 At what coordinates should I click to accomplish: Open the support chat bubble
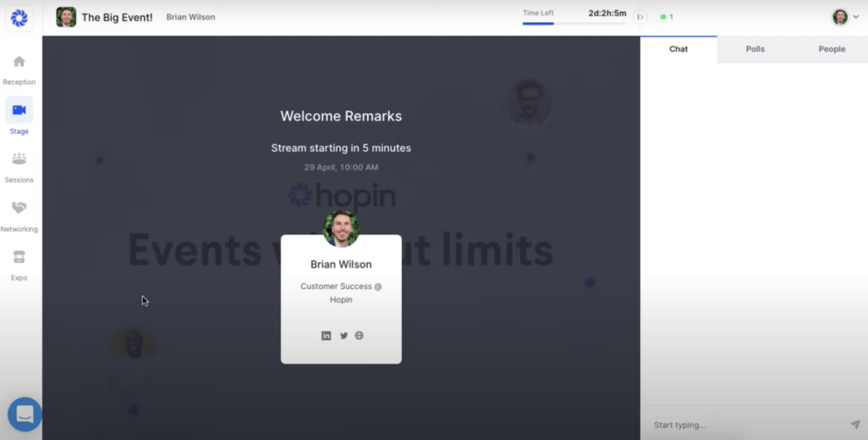pos(25,415)
